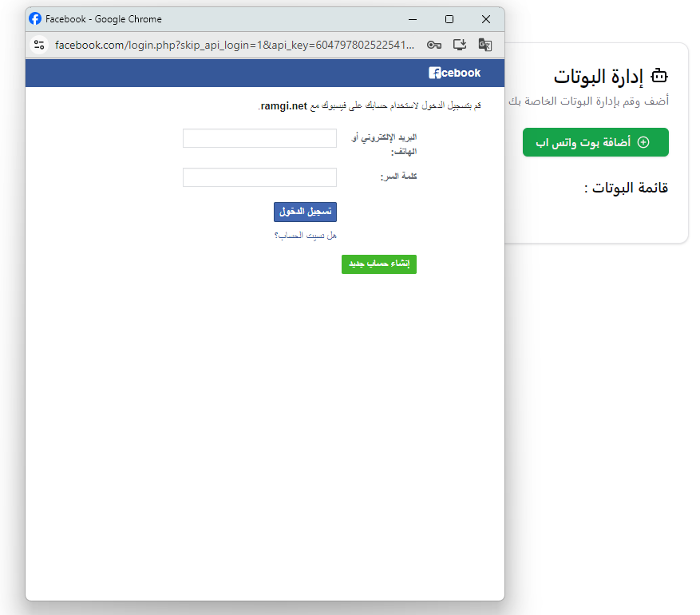Focus the email or phone input field

(x=259, y=138)
